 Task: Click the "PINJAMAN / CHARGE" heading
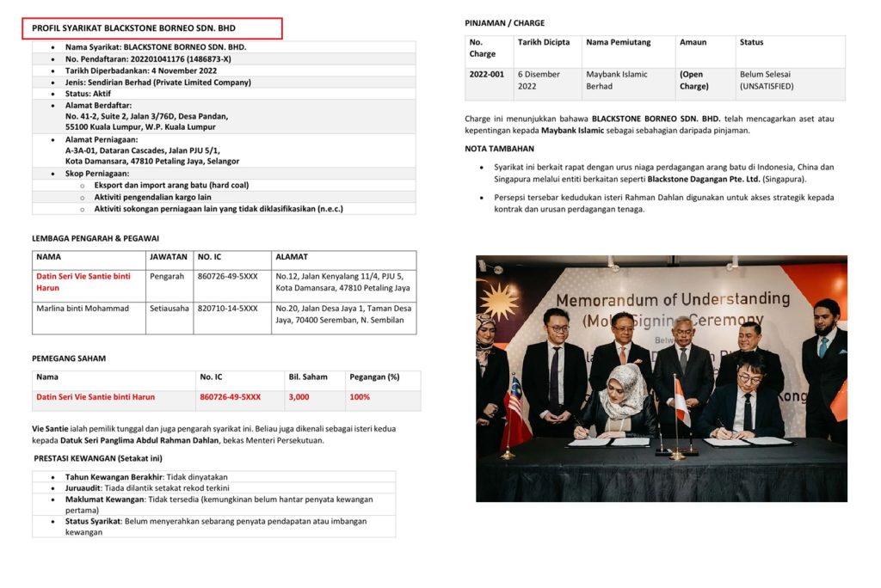click(x=504, y=23)
